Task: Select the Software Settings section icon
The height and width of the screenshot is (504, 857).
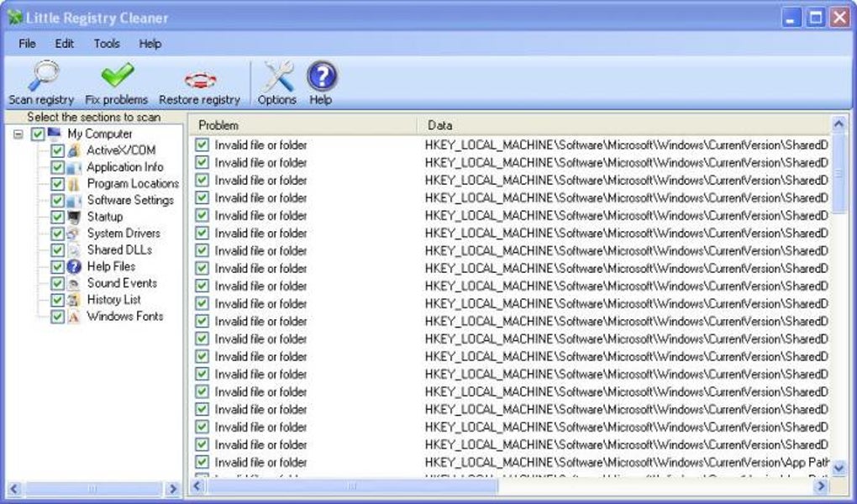Action: point(74,201)
